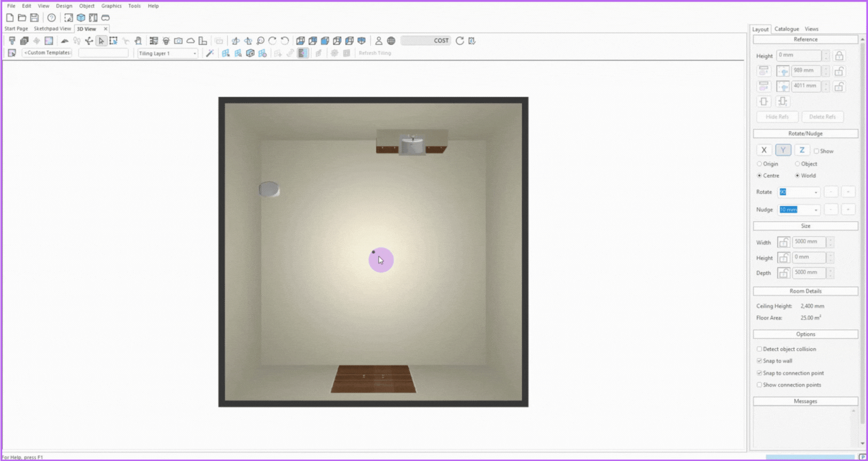Click the Save file icon
868x461 pixels.
(34, 18)
